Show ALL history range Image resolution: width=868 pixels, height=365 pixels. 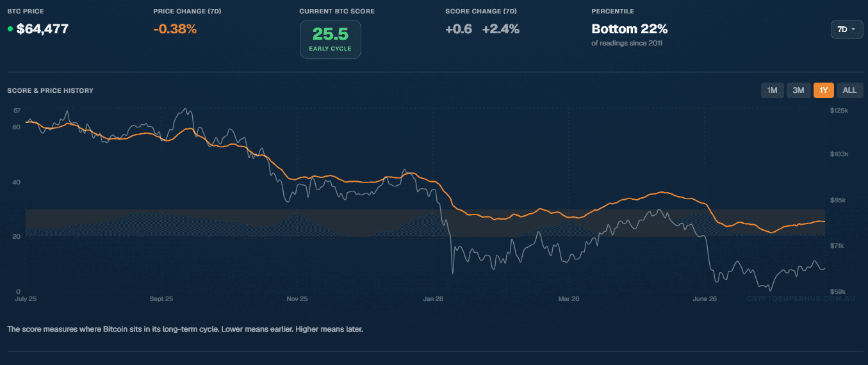point(849,90)
